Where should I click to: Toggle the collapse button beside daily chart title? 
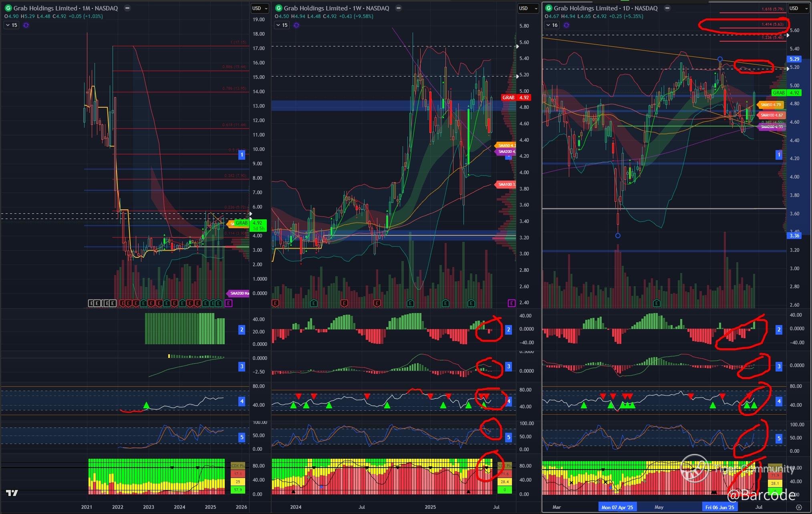[667, 8]
